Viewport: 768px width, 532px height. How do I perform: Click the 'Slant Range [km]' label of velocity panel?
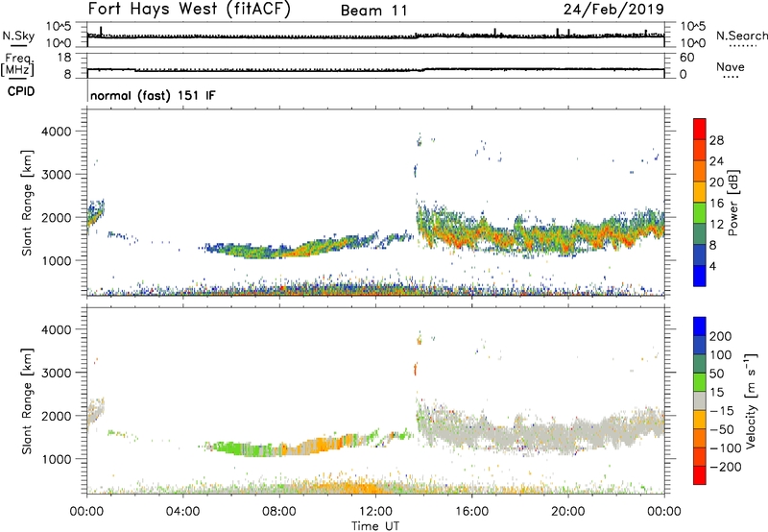point(27,401)
